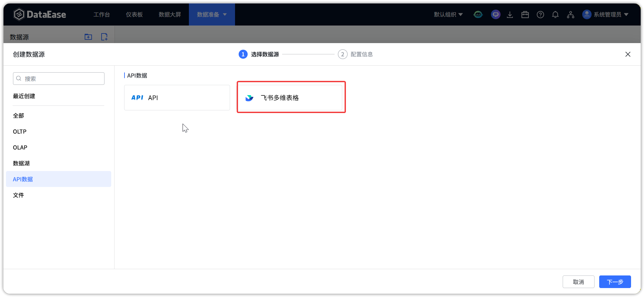Click the DataEase logo
644x297 pixels.
[x=40, y=14]
